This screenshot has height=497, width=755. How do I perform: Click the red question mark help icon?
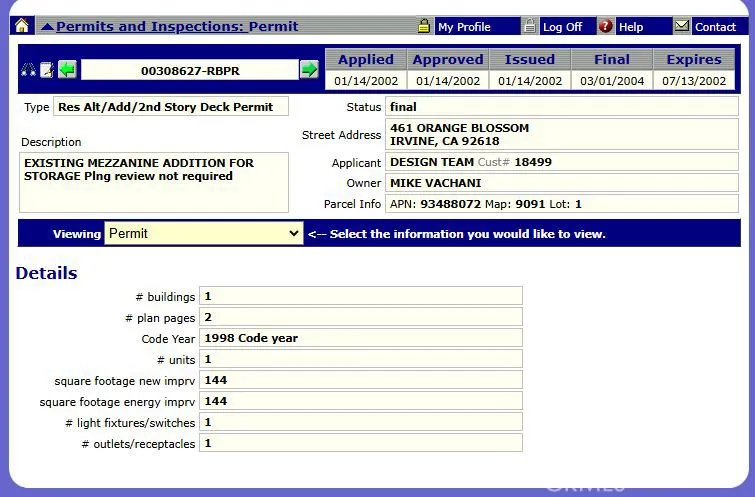click(605, 26)
